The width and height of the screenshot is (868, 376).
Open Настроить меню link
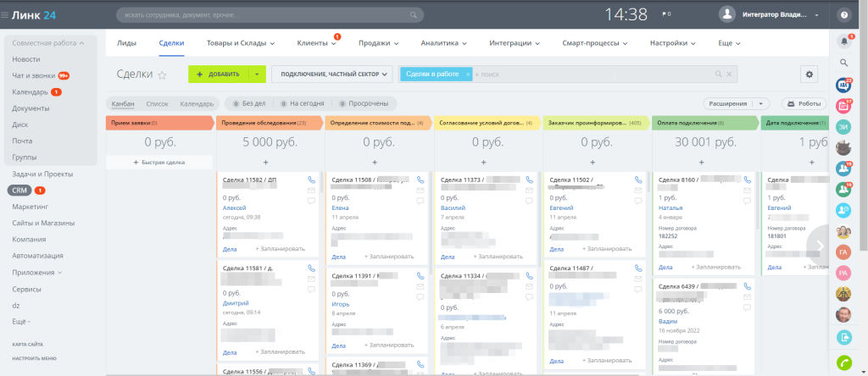[x=34, y=358]
